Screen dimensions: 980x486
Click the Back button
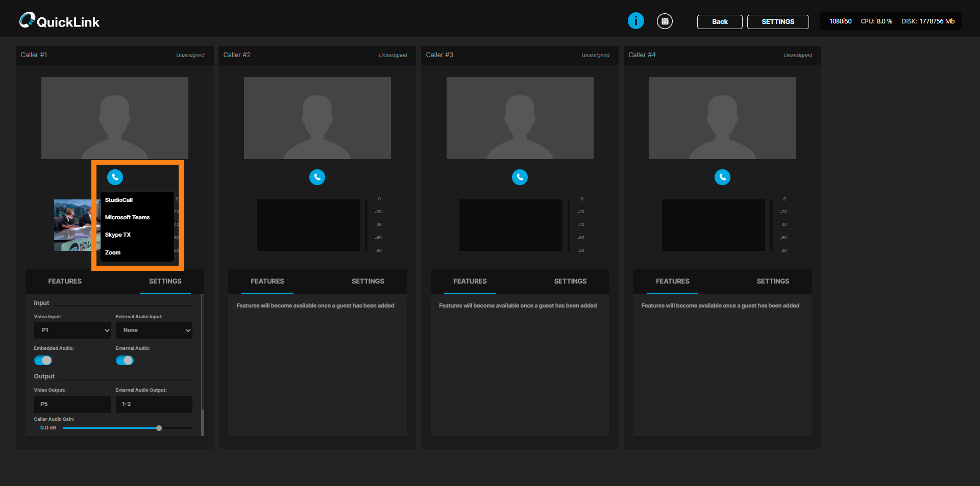719,22
